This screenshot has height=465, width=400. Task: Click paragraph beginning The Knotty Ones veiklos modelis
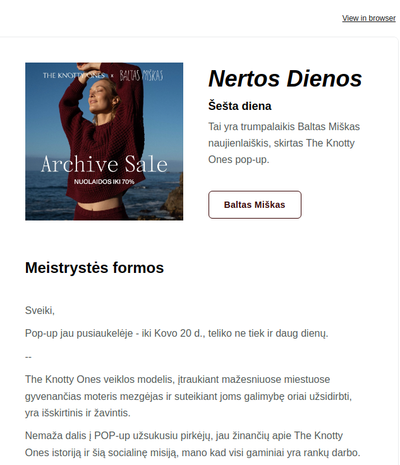(x=188, y=396)
